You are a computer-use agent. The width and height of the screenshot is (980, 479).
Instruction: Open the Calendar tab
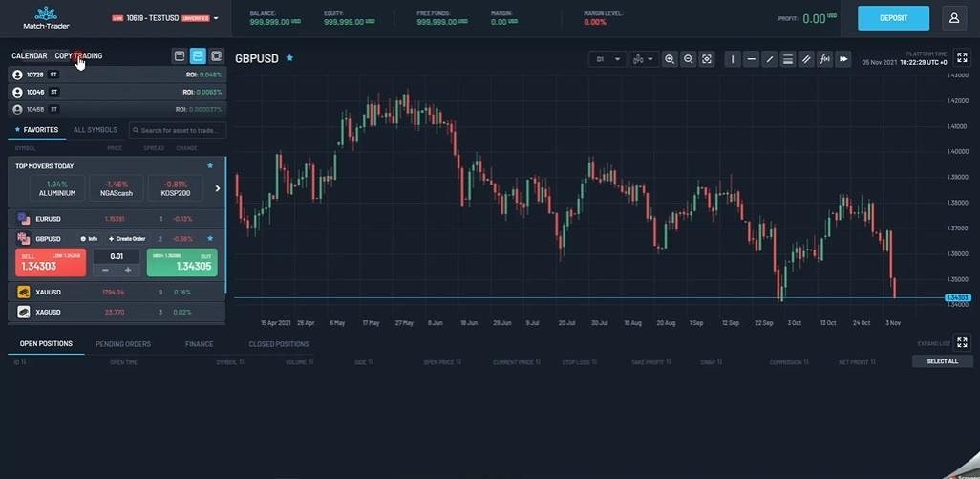tap(30, 55)
